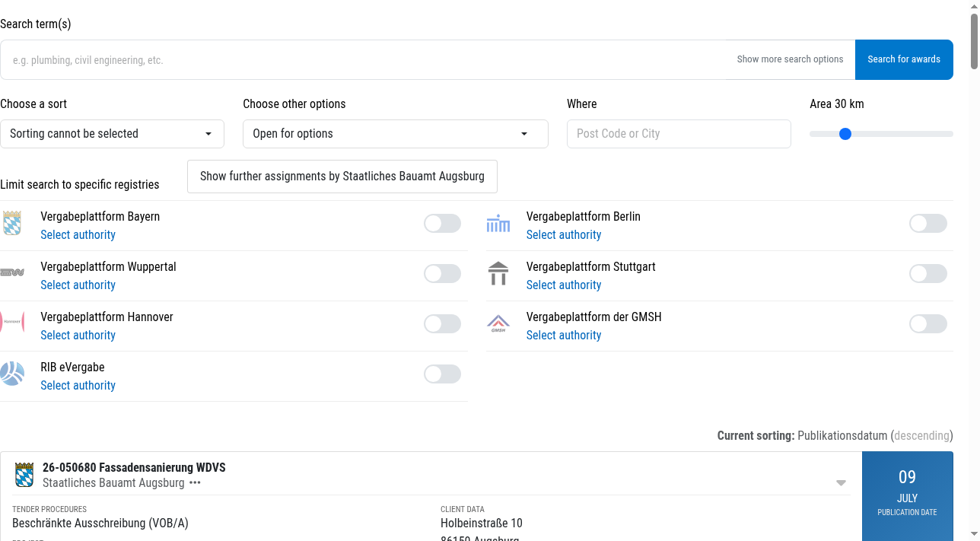
Task: Open the three-dots menu beside Staatliches Bauamt Augsburg
Action: click(x=196, y=483)
